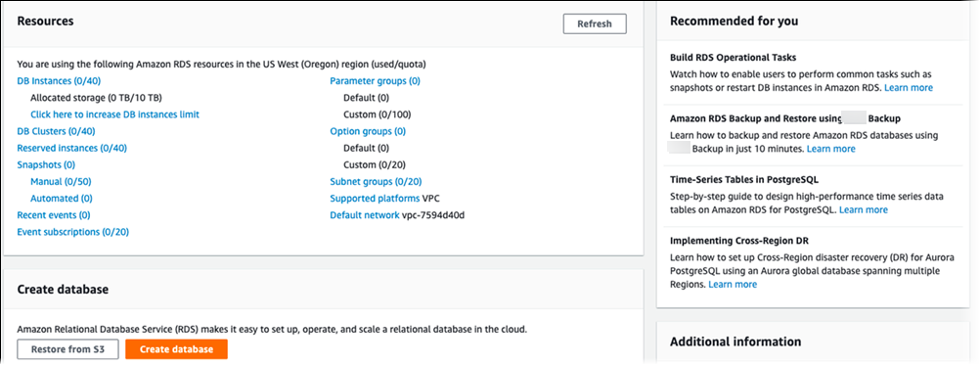Open Reserved instances (0/40) link
This screenshot has height=365, width=980.
click(71, 148)
